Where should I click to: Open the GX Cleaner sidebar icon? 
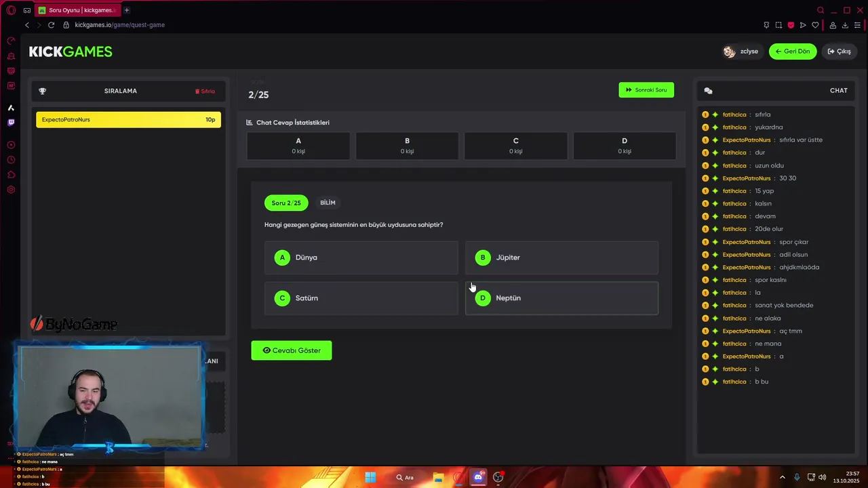(x=11, y=56)
